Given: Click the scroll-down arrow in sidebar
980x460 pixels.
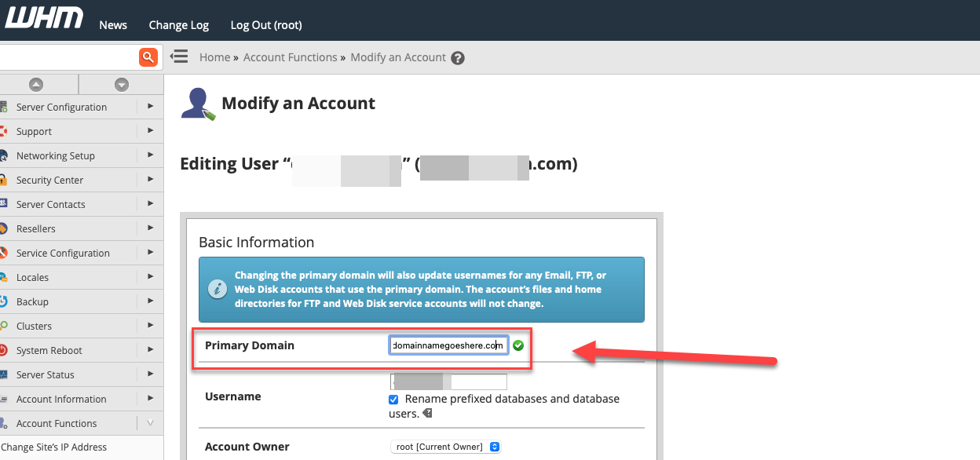Looking at the screenshot, I should coord(121,85).
